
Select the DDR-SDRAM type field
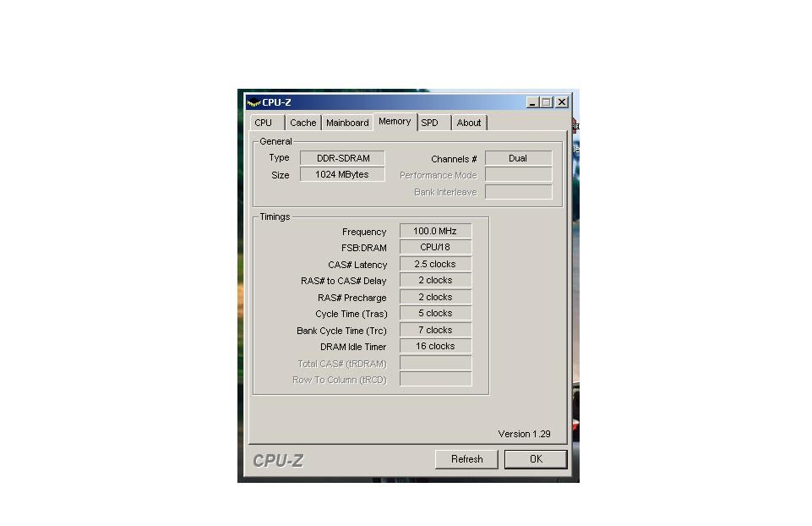click(x=343, y=158)
